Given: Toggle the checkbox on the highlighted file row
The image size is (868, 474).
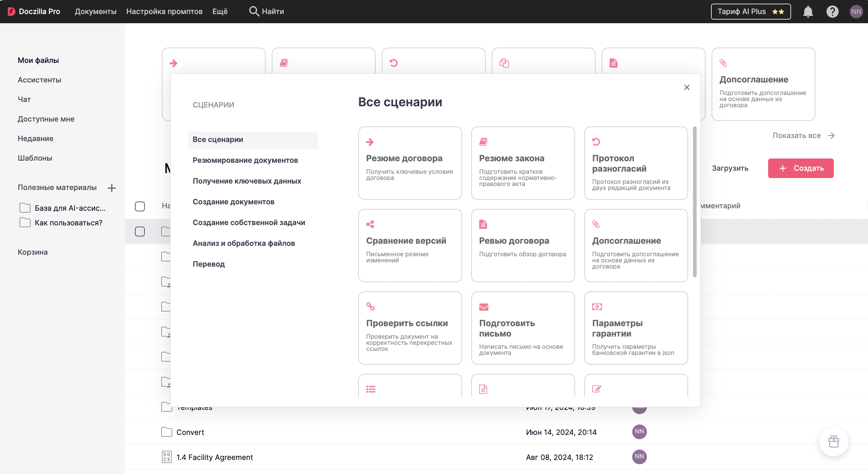Looking at the screenshot, I should tap(140, 232).
